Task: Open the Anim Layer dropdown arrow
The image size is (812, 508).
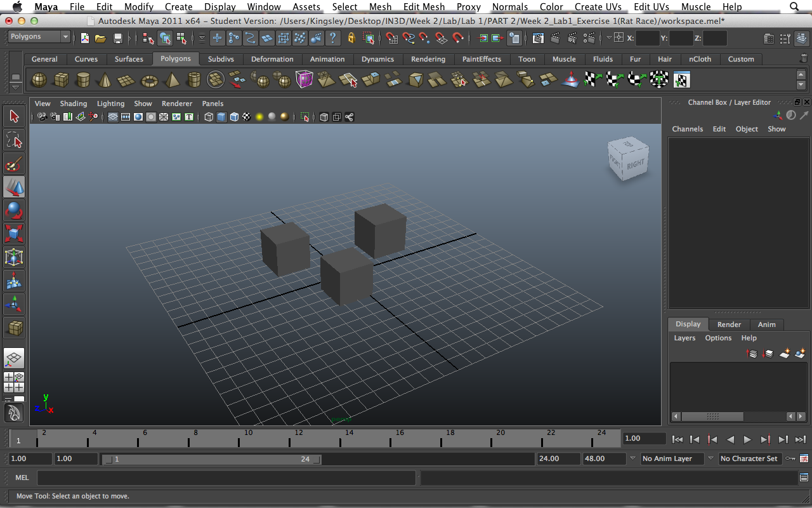Action: tap(632, 458)
